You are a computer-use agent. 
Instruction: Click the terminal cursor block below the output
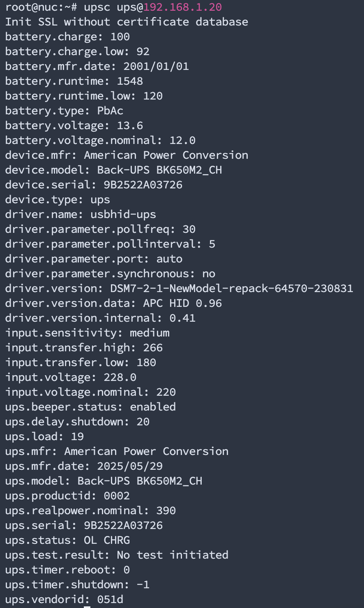click(87, 607)
